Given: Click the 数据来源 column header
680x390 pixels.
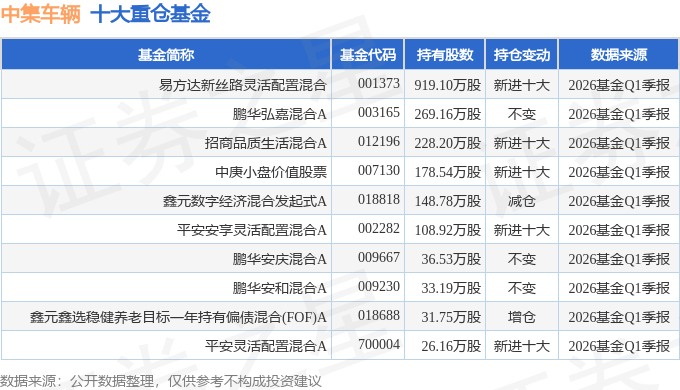Looking at the screenshot, I should [618, 55].
